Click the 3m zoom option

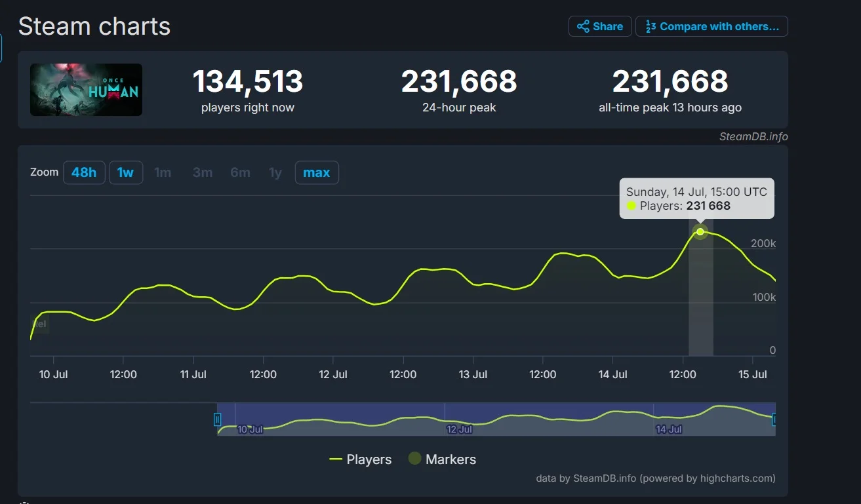[x=203, y=172]
